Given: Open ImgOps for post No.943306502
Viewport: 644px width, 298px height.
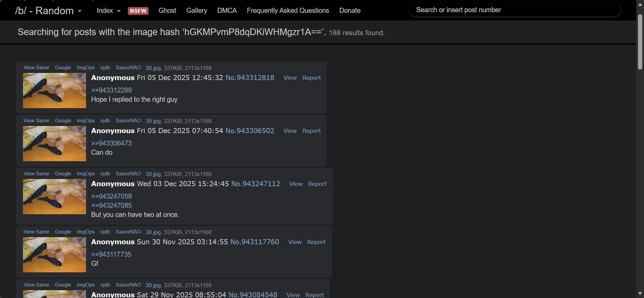Looking at the screenshot, I should pos(86,121).
